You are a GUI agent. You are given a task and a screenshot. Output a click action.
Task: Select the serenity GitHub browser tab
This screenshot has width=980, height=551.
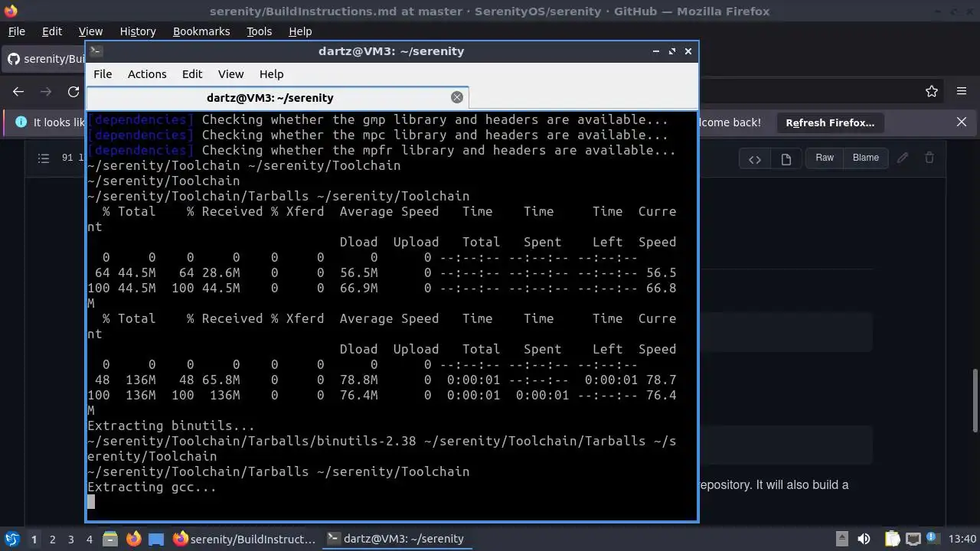point(44,59)
